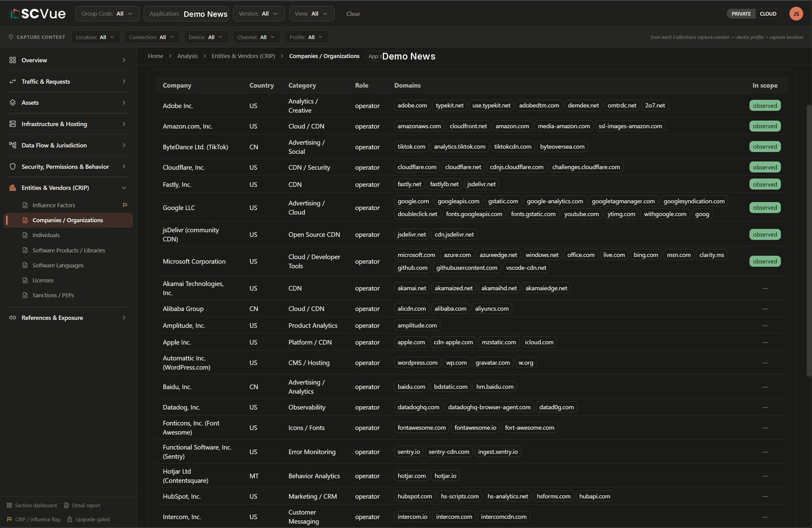
Task: Expand the Overview section chevron
Action: [124, 60]
